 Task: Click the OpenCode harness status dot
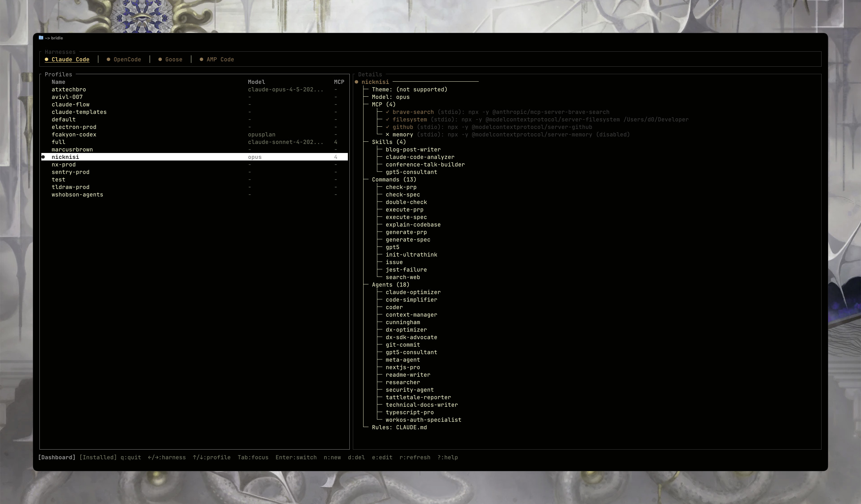click(108, 59)
